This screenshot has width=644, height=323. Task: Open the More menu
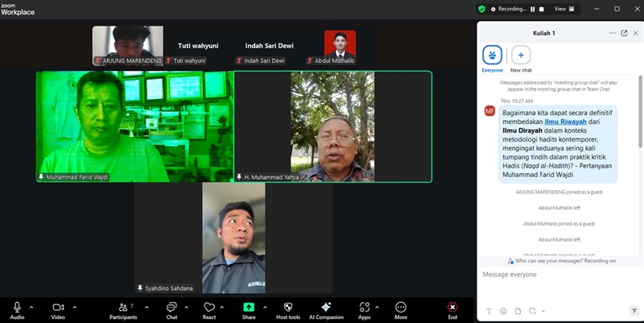(x=401, y=311)
